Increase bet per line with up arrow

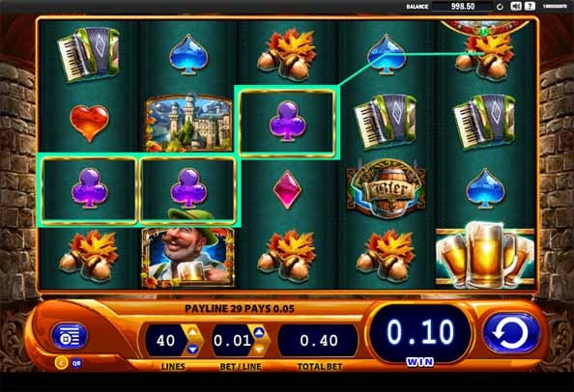(259, 332)
